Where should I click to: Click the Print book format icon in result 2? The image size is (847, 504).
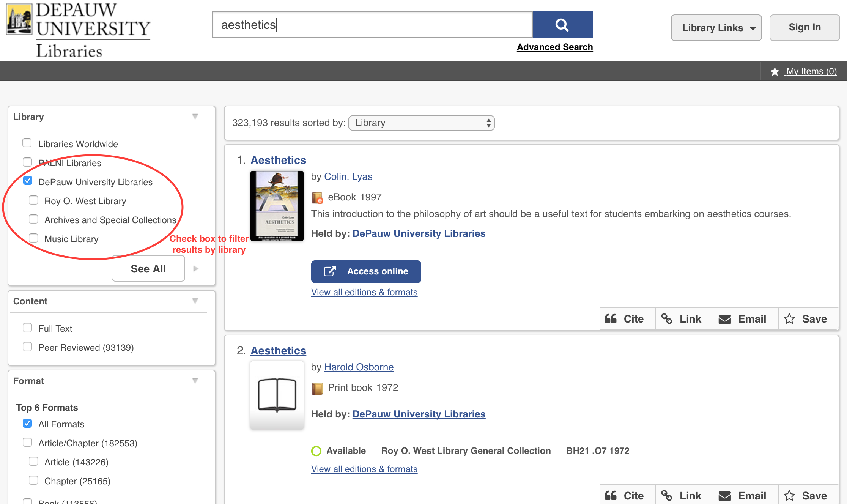pos(317,388)
